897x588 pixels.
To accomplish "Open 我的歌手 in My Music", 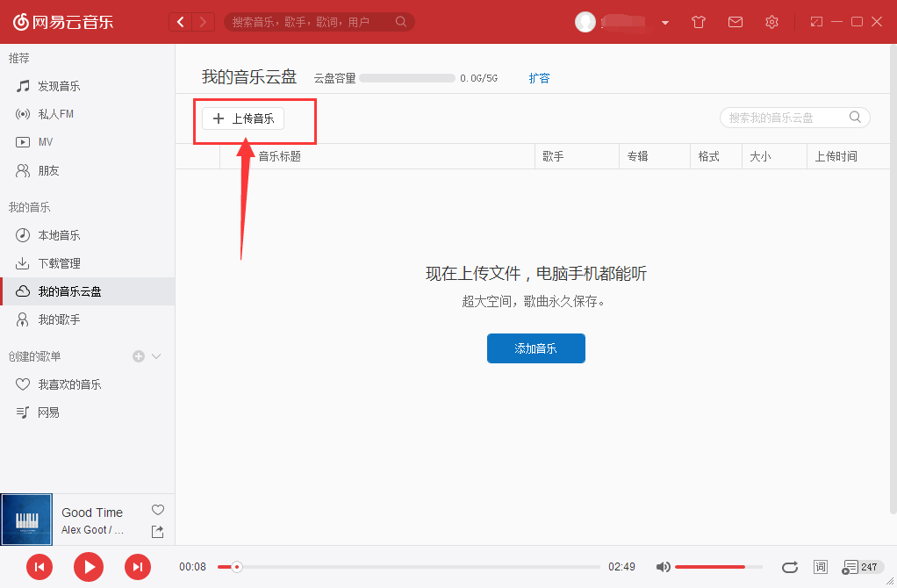I will tap(54, 319).
